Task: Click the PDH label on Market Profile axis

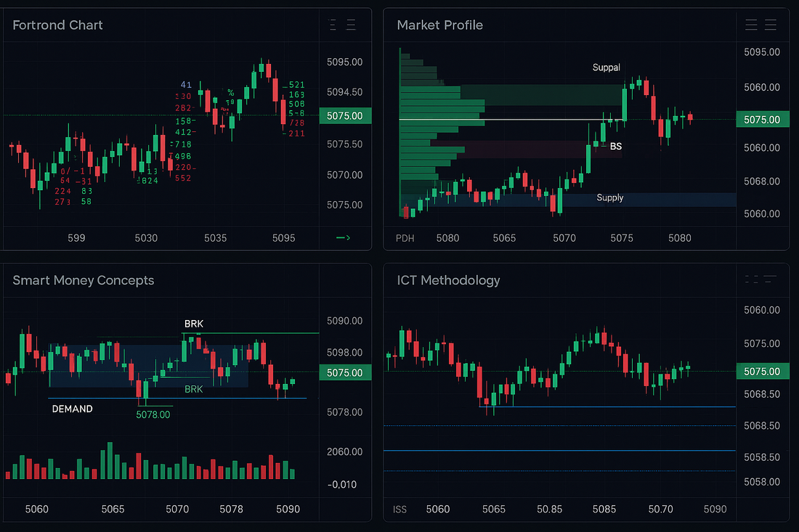Action: click(405, 238)
